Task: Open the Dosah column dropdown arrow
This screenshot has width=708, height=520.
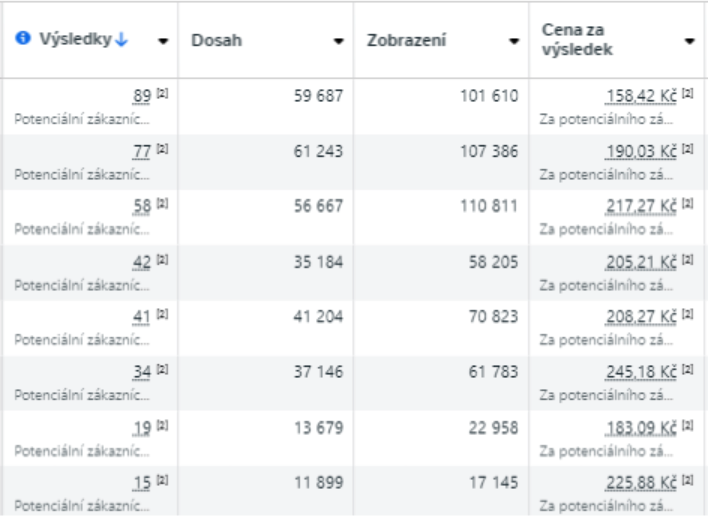Action: pyautogui.click(x=338, y=41)
